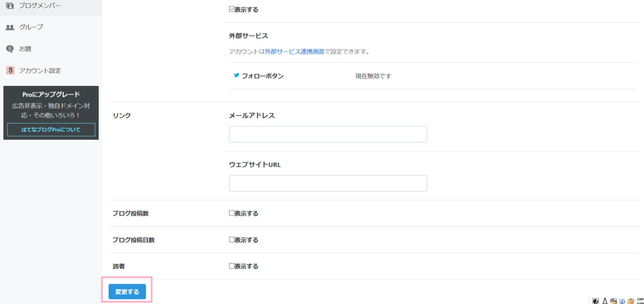
Task: Click the 現在無効です status text
Action: click(373, 76)
